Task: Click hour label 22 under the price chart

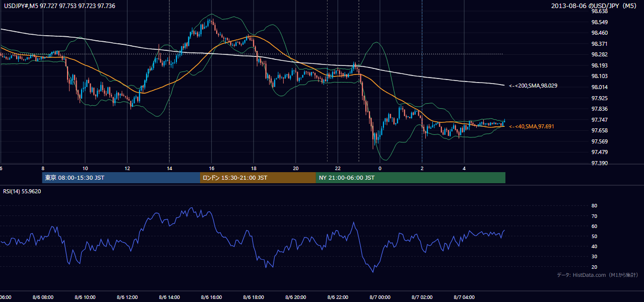Action: tap(338, 168)
